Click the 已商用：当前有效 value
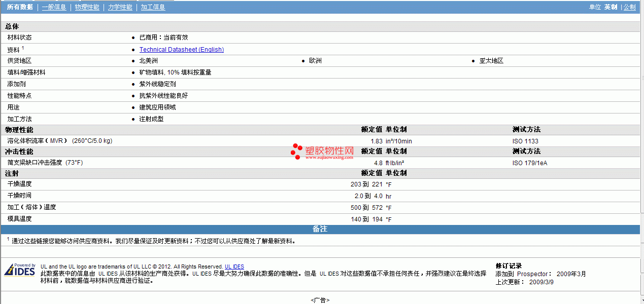This screenshot has height=304, width=644. 164,37
